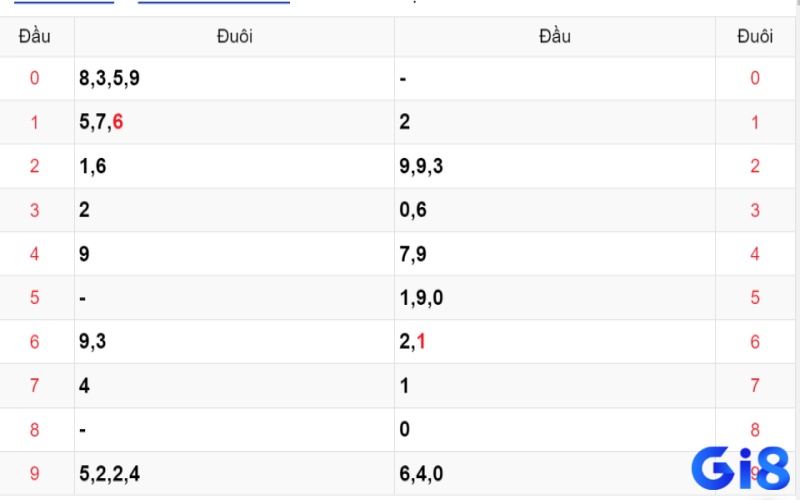
Task: Select the red highlighted 6 in row 1
Action: click(118, 122)
